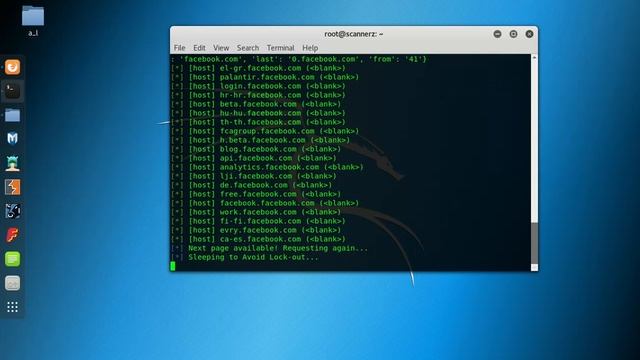
Task: Click the terminal scrollbar thumb
Action: coord(534,243)
